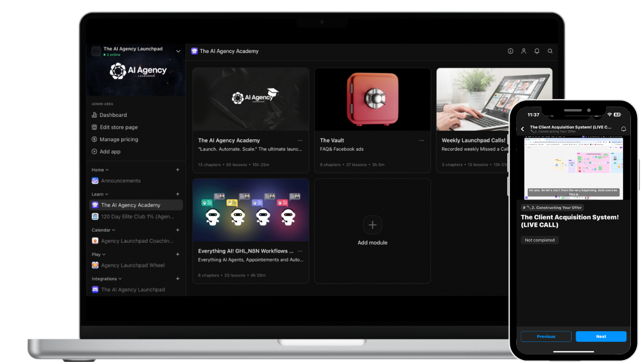The height and width of the screenshot is (362, 644).
Task: Click the Dashboard chart icon
Action: 95,115
